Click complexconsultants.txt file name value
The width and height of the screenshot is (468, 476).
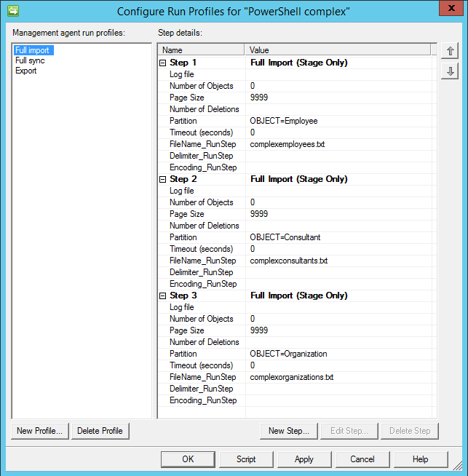[289, 261]
